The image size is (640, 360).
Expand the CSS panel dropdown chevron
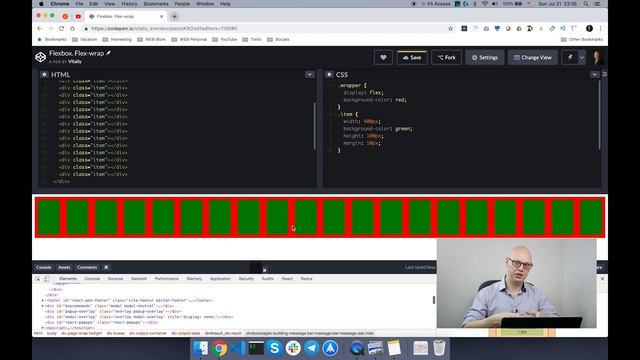tap(594, 75)
